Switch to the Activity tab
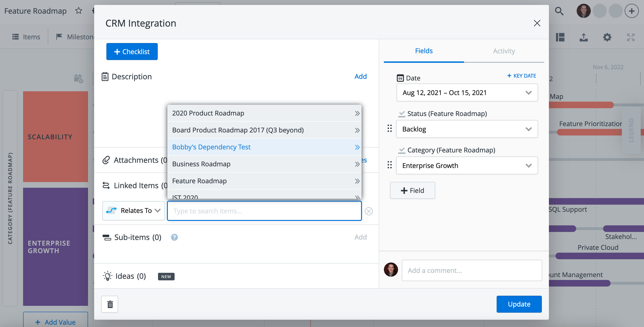The height and width of the screenshot is (327, 644). coord(504,51)
